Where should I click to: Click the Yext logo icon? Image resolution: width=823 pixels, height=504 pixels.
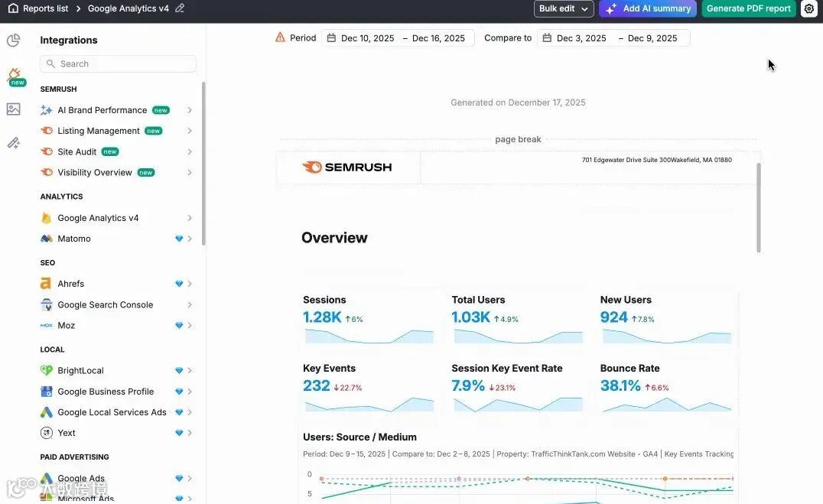pos(46,433)
